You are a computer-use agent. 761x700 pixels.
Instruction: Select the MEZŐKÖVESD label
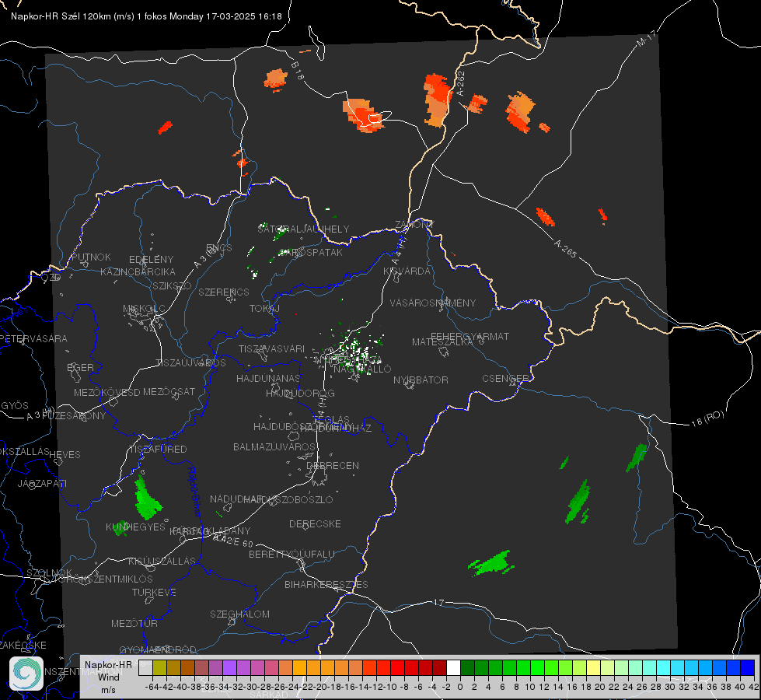tap(106, 392)
